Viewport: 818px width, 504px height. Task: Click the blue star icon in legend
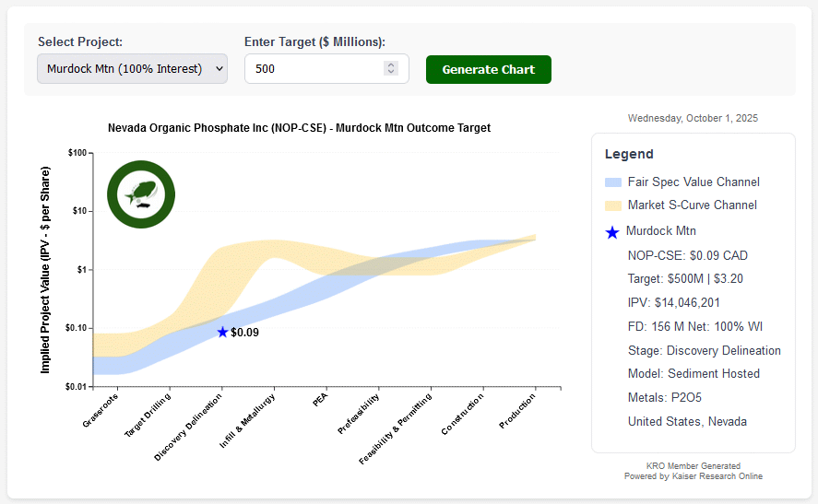(x=612, y=232)
